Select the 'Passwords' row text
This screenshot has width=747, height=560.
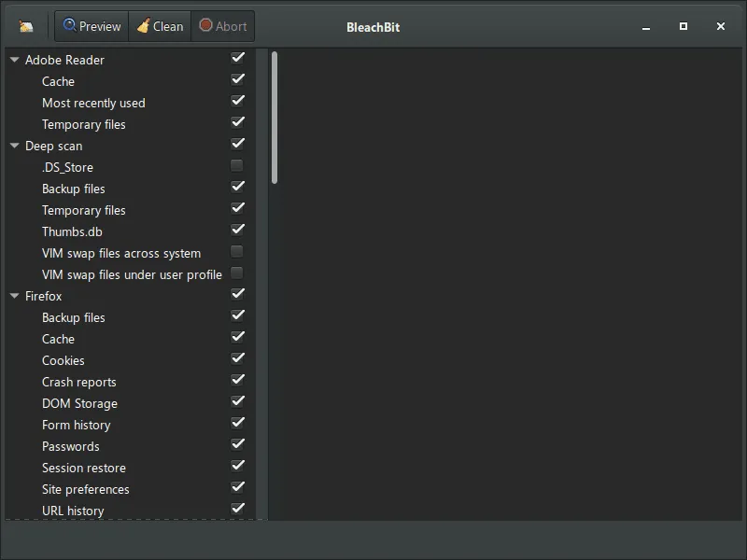tap(71, 446)
